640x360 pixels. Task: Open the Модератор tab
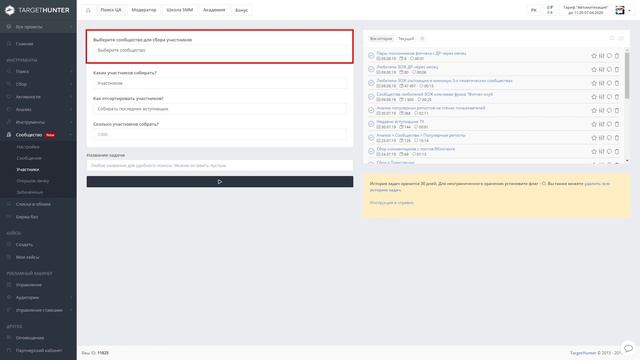click(x=144, y=10)
